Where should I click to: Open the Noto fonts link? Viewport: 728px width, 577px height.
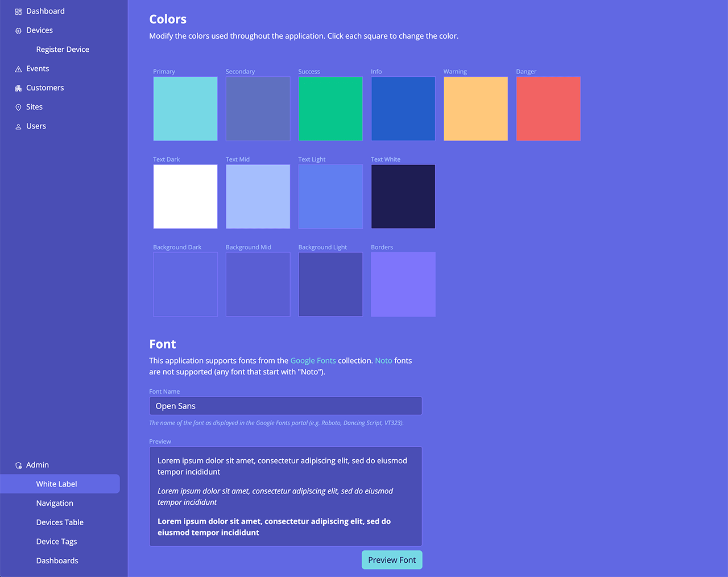383,361
